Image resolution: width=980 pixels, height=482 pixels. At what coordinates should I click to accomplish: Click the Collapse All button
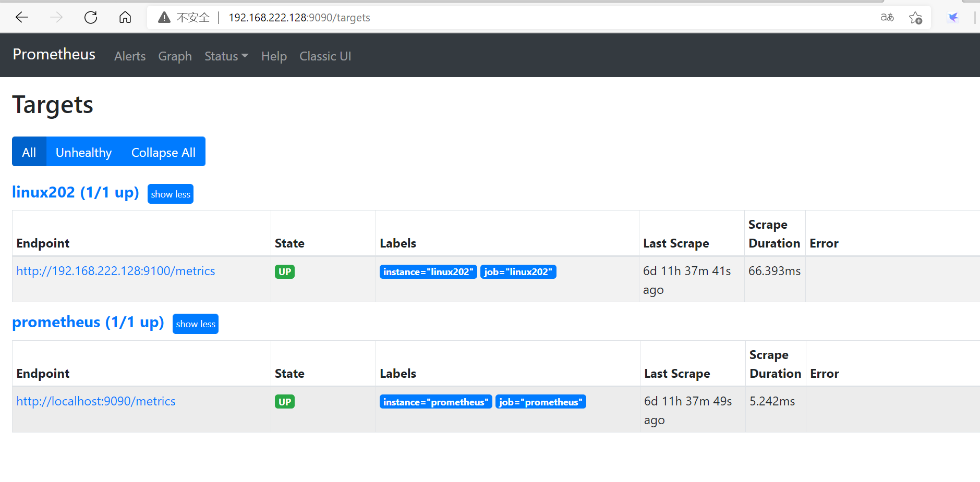point(163,152)
